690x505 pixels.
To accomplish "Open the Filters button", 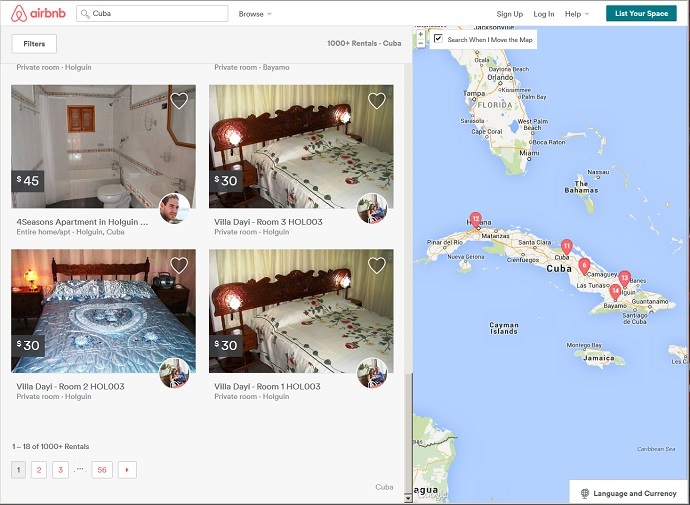I will point(34,44).
